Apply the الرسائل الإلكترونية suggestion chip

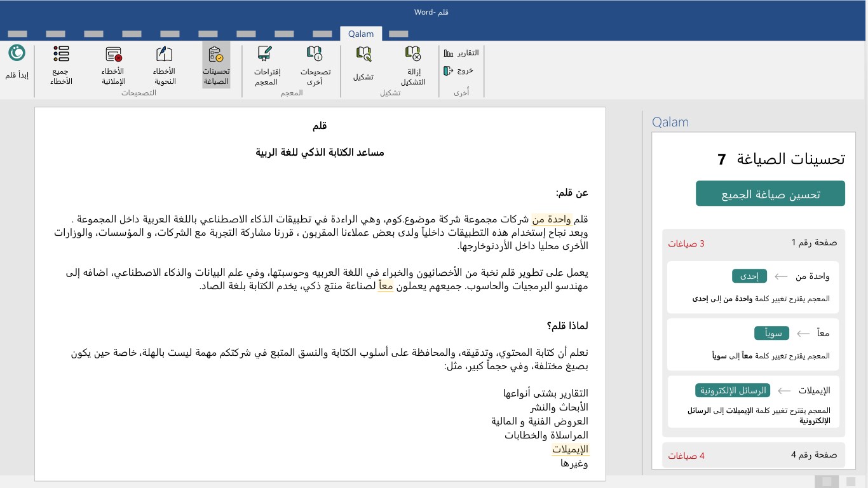[733, 390]
